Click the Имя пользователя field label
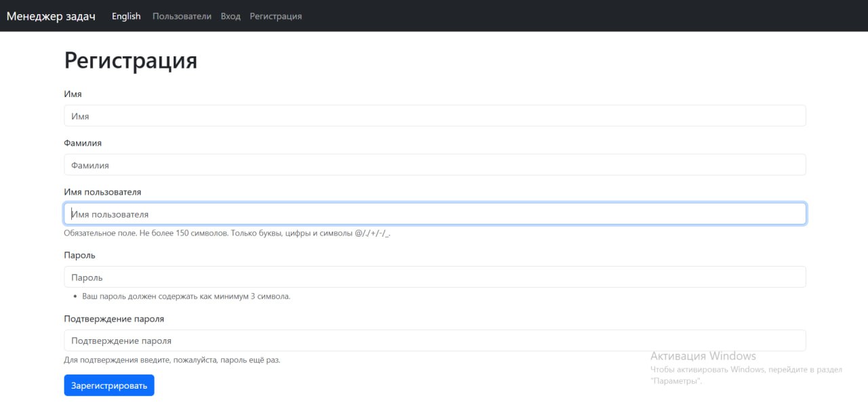Screen dimensions: 868x407 click(x=102, y=192)
